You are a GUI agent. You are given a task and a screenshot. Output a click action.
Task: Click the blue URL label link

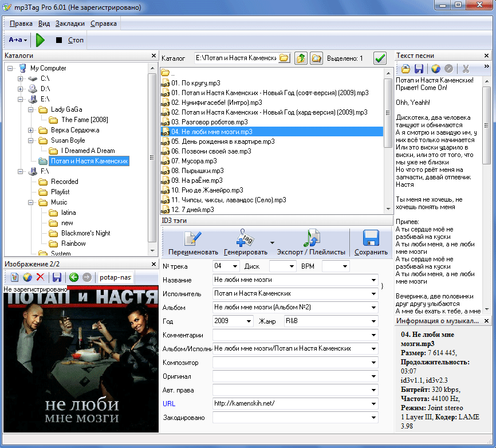point(169,404)
